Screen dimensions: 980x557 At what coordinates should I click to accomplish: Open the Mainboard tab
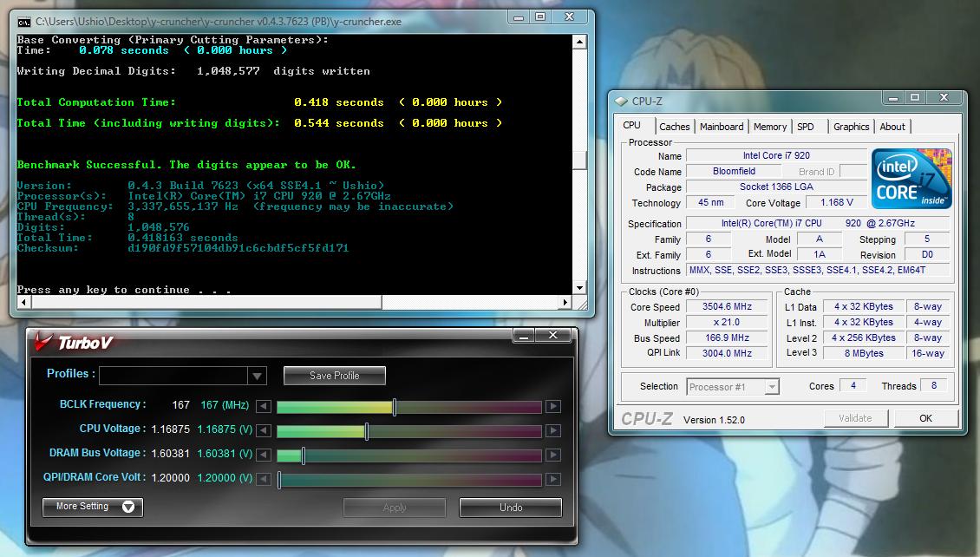[722, 127]
